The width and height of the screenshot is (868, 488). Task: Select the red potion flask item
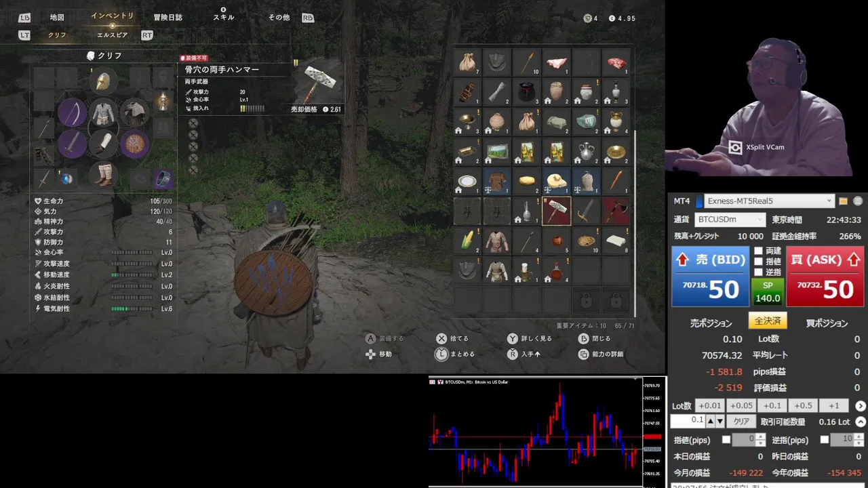(556, 271)
